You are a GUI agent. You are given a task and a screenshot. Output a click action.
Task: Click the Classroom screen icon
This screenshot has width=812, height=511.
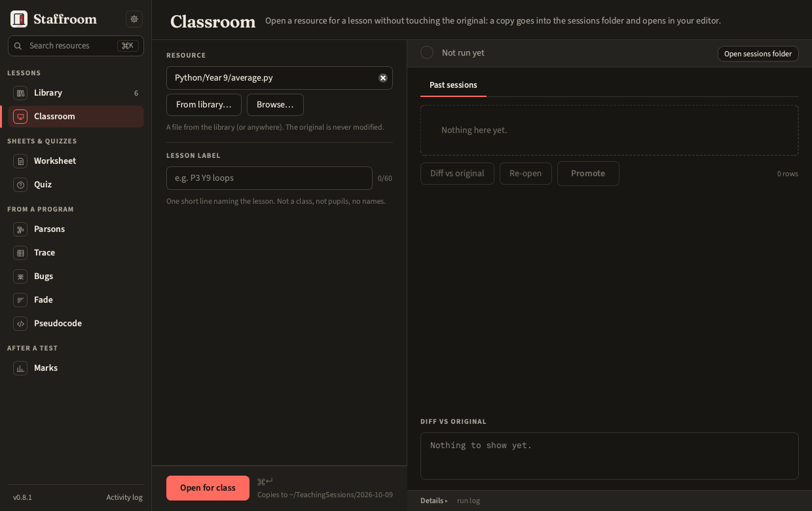20,117
